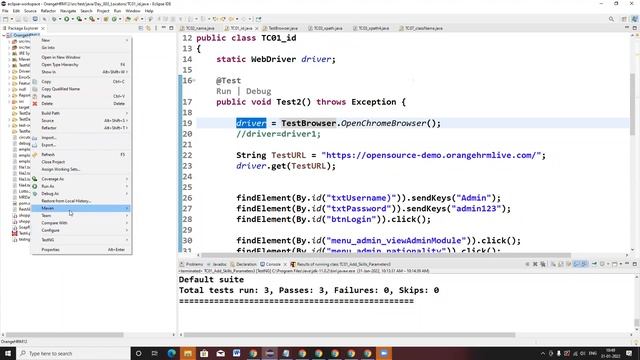The height and width of the screenshot is (360, 640).
Task: Open the TestNG results tab
Action: [x=341, y=264]
